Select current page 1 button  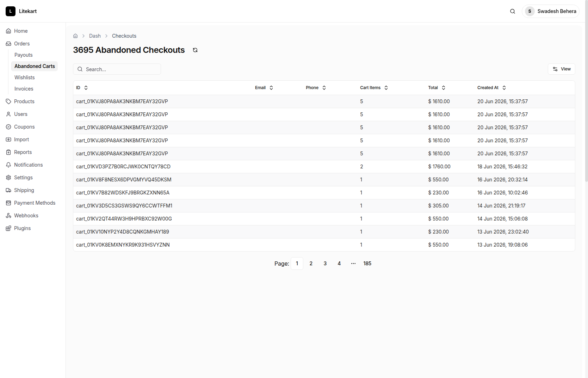(x=297, y=264)
